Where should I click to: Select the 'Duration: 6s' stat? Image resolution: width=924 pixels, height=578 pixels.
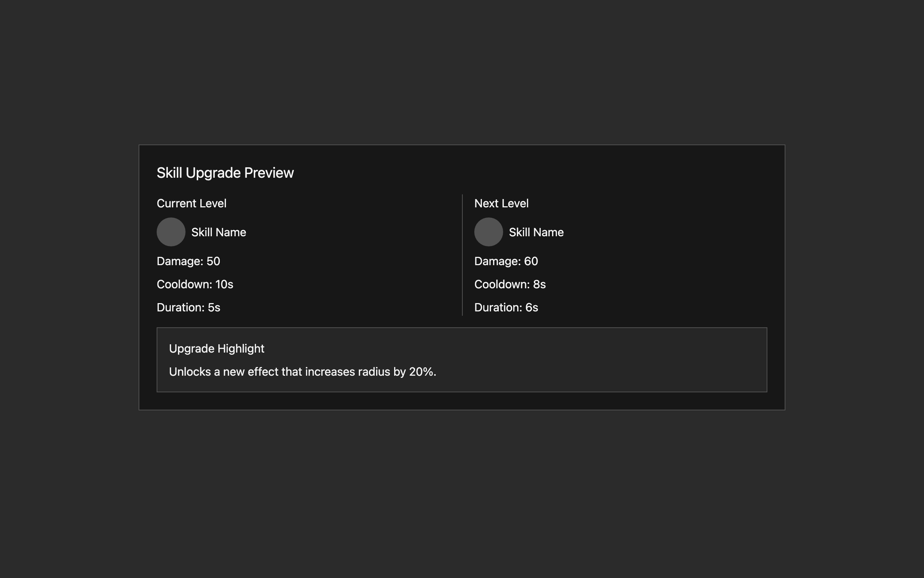coord(506,307)
